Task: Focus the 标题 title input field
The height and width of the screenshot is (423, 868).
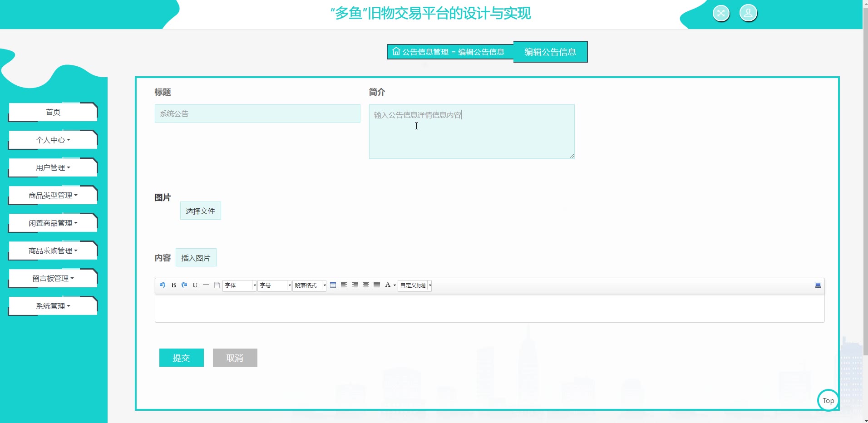Action: tap(257, 113)
